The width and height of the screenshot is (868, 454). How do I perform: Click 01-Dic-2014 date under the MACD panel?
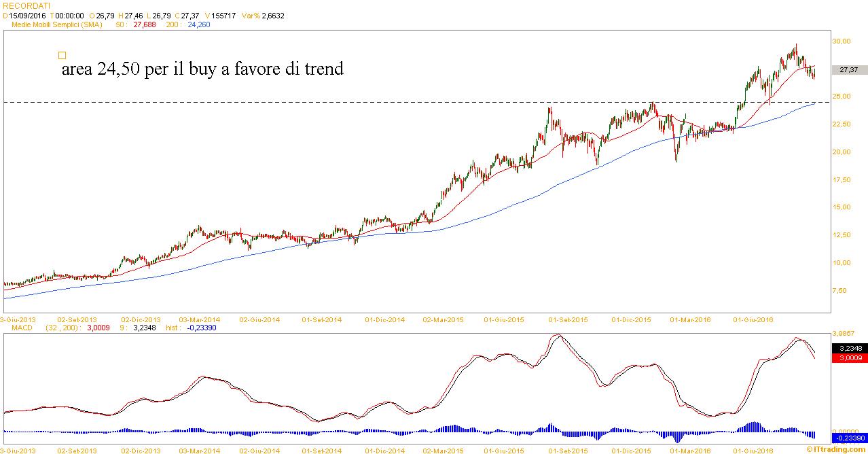click(x=384, y=450)
